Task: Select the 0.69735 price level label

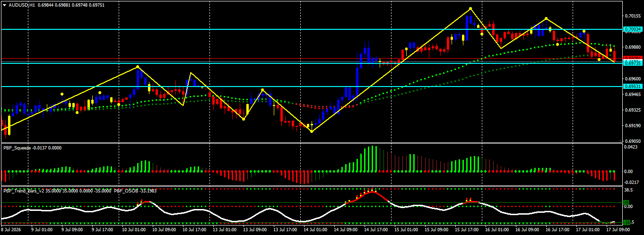Action: (633, 63)
